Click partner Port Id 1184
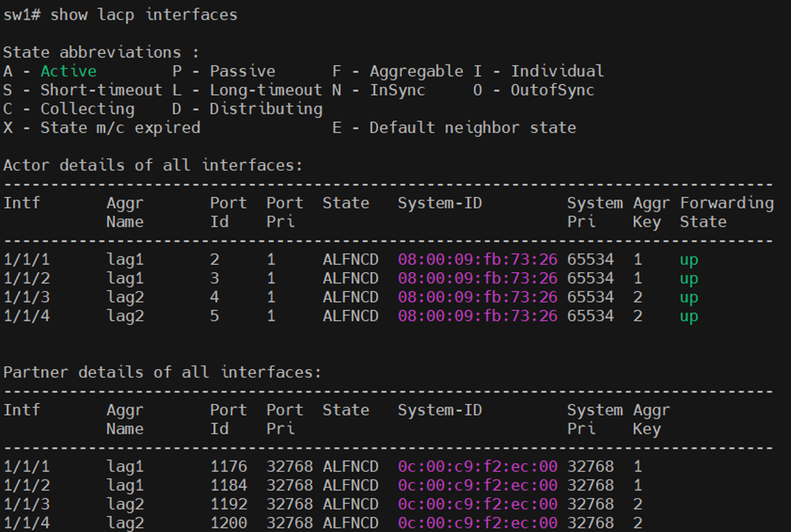This screenshot has width=791, height=532. 228,486
